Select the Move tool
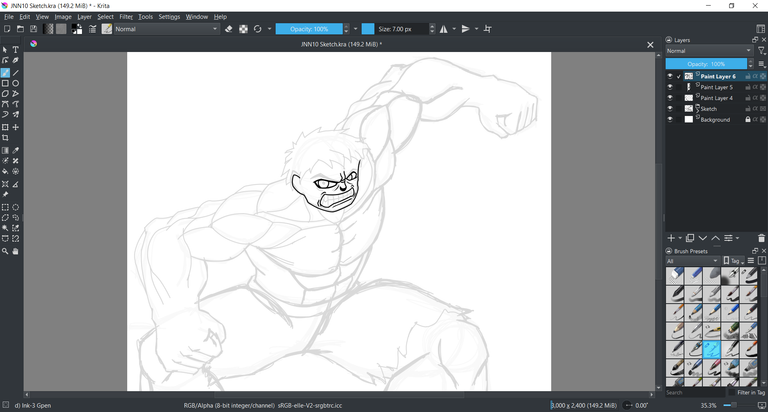This screenshot has width=768, height=412. click(x=16, y=127)
